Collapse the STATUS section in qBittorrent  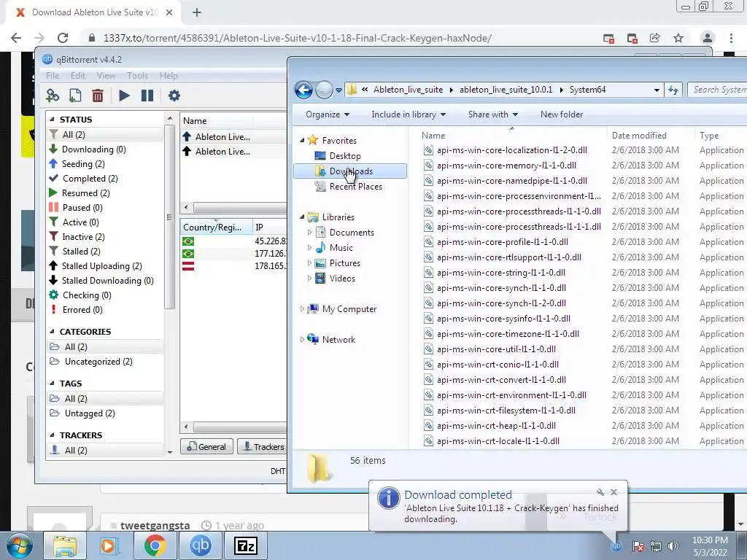(x=52, y=120)
